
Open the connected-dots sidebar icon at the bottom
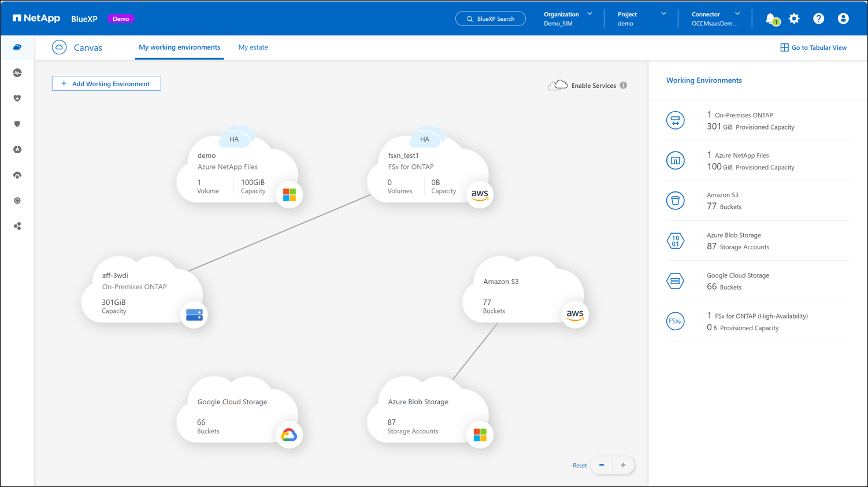click(17, 226)
